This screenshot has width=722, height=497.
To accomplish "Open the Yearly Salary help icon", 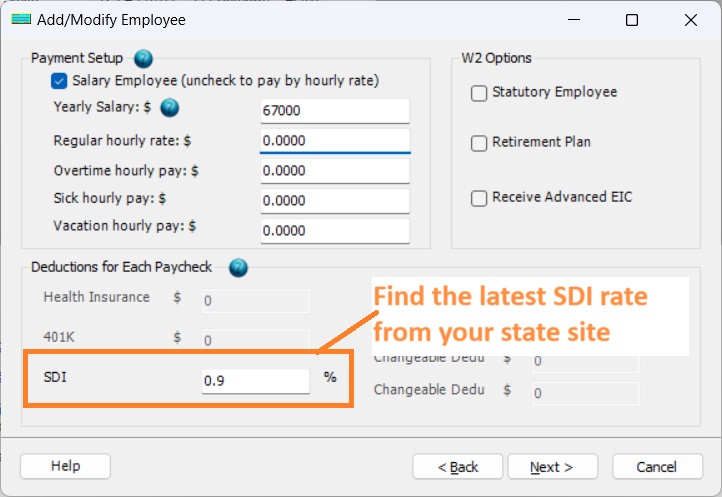I will [169, 108].
